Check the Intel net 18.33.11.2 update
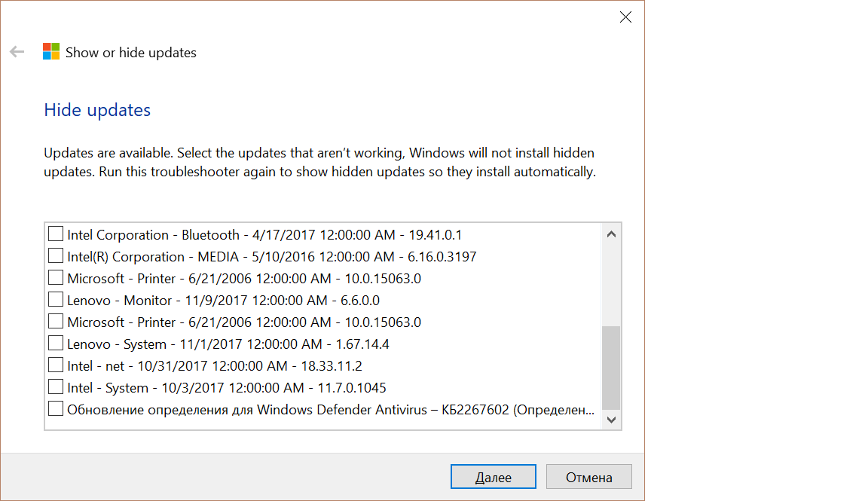868x501 pixels. coord(55,365)
